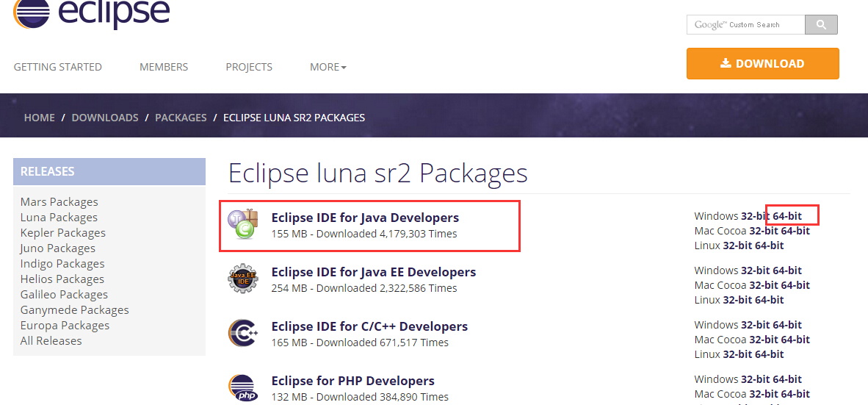Open Luna Packages release

tap(59, 217)
